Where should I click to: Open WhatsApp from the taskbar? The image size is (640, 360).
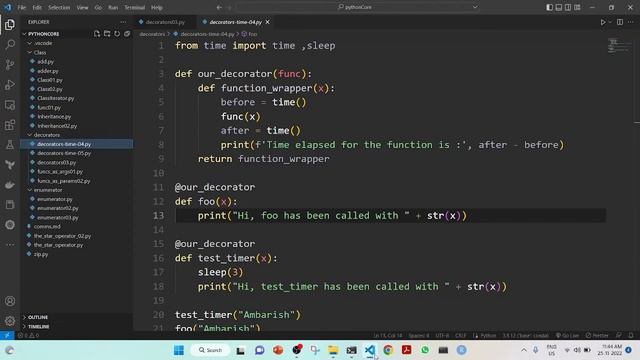point(425,350)
